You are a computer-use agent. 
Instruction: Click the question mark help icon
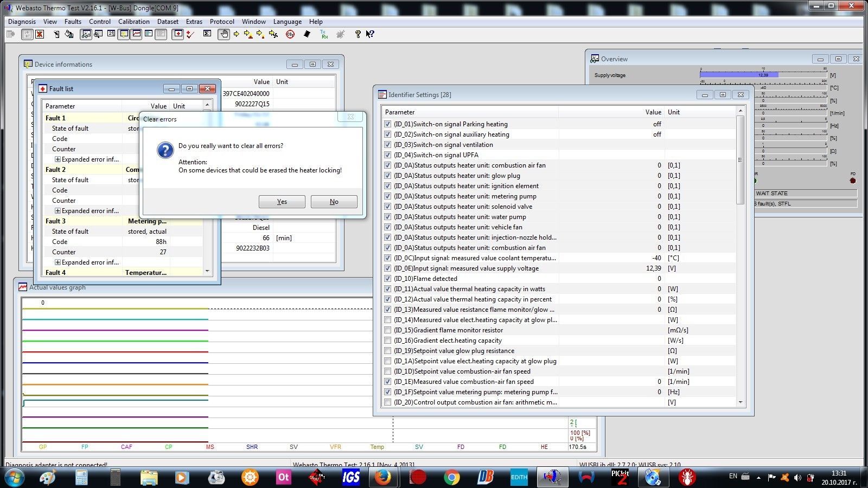tap(358, 34)
